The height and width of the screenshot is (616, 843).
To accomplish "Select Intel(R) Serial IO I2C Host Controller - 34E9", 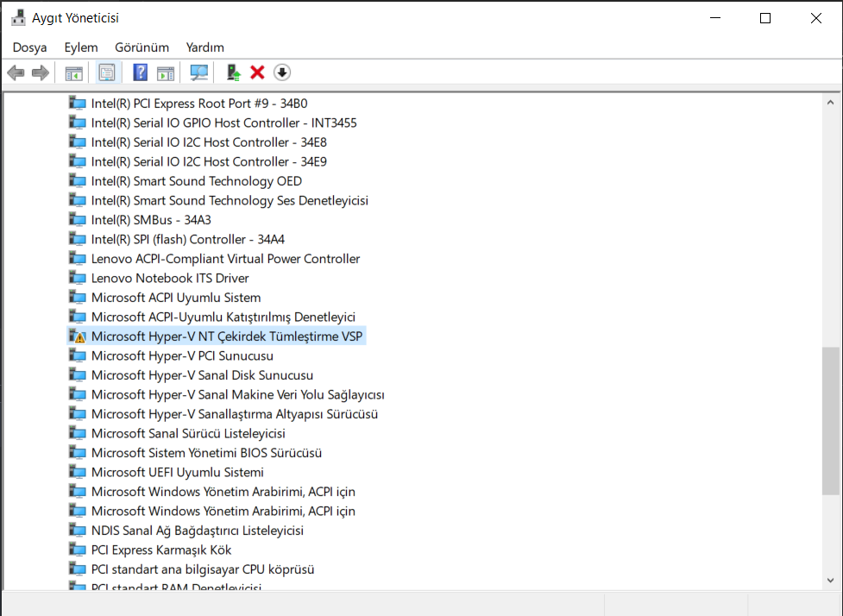I will coord(209,162).
